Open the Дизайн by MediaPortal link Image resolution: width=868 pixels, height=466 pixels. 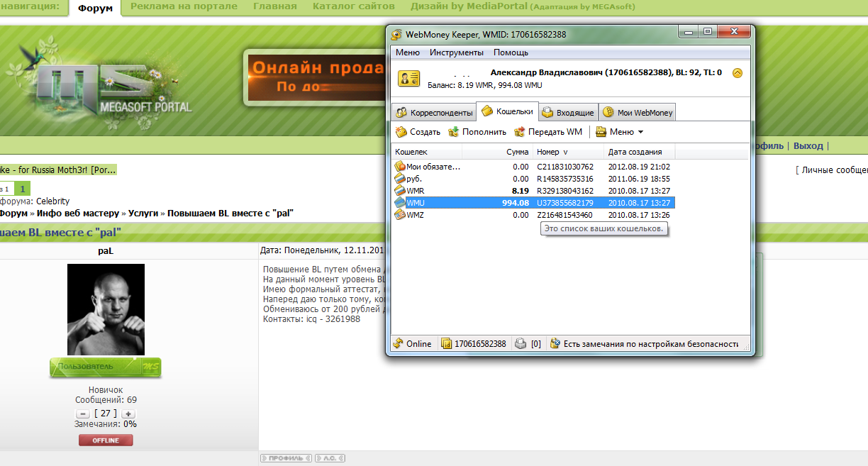pyautogui.click(x=523, y=6)
